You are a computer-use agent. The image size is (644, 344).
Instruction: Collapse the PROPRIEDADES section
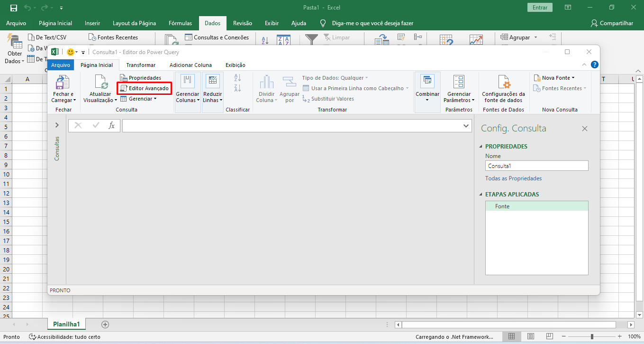(481, 147)
